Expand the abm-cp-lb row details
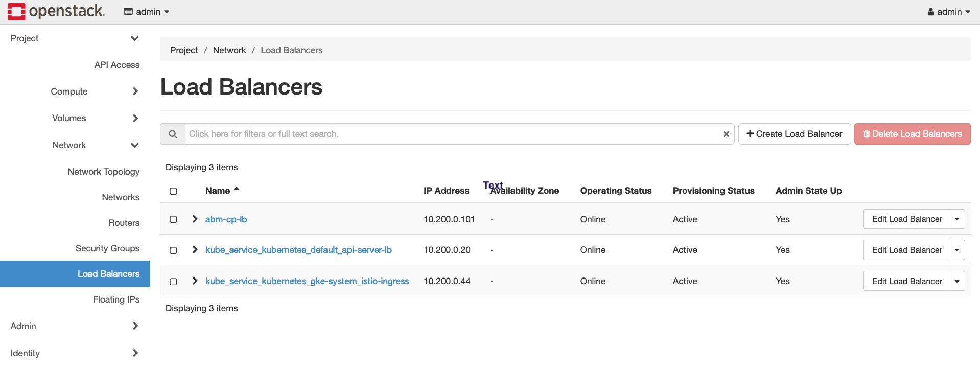This screenshot has height=370, width=980. [x=195, y=219]
